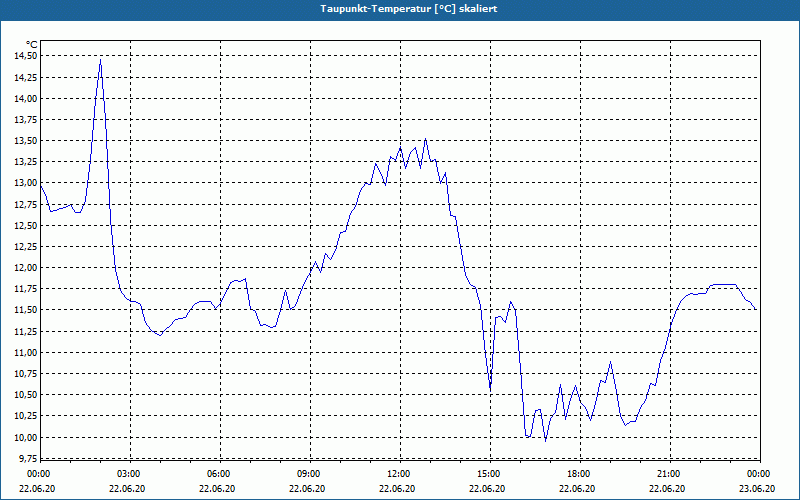The image size is (800, 500).
Task: Click the °C unit label above the axis
Action: pyautogui.click(x=32, y=45)
